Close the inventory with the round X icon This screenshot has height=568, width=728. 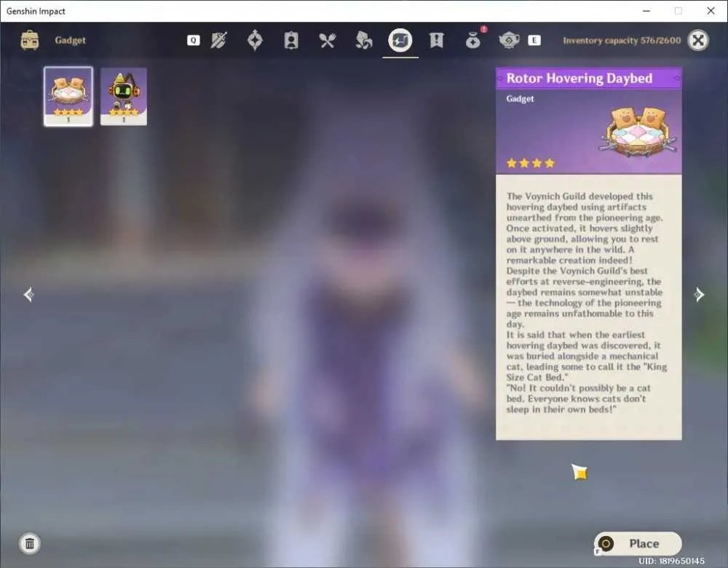point(698,40)
